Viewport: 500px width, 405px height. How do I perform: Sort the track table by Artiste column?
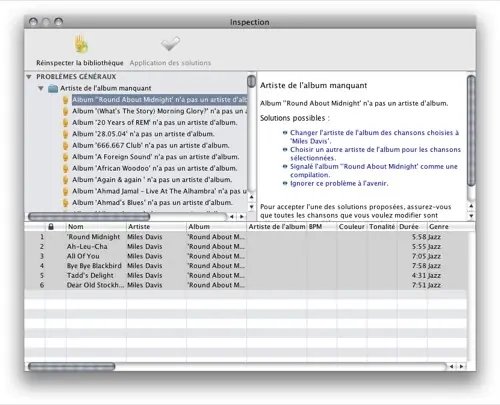(156, 227)
